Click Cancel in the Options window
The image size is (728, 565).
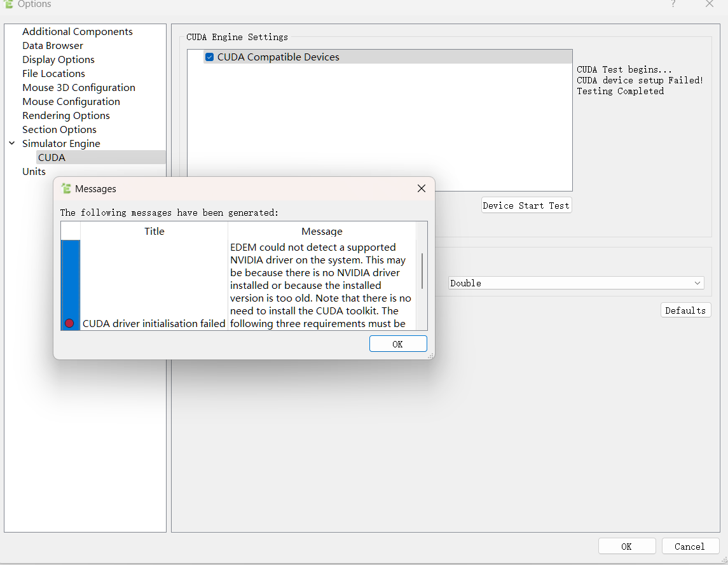689,547
